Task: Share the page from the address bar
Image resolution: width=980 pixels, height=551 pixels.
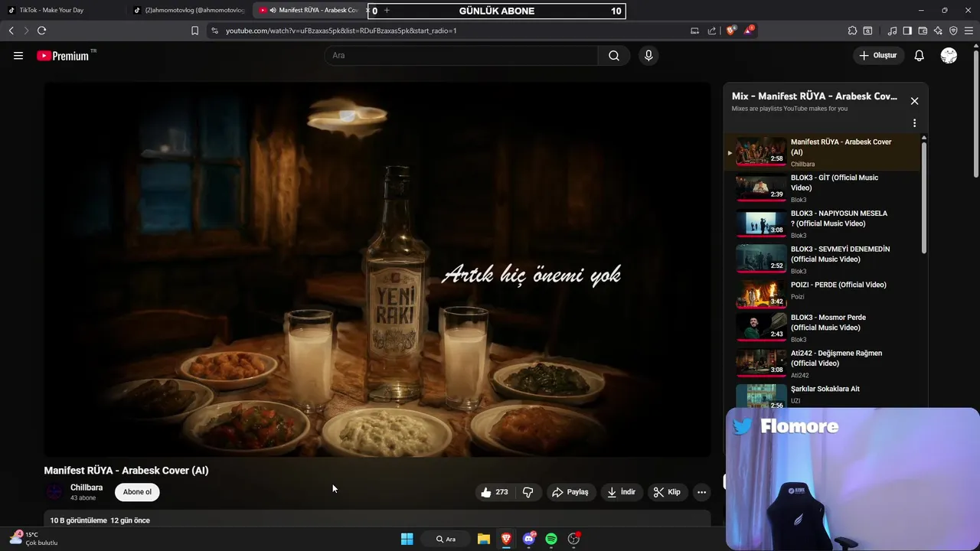Action: (x=712, y=31)
